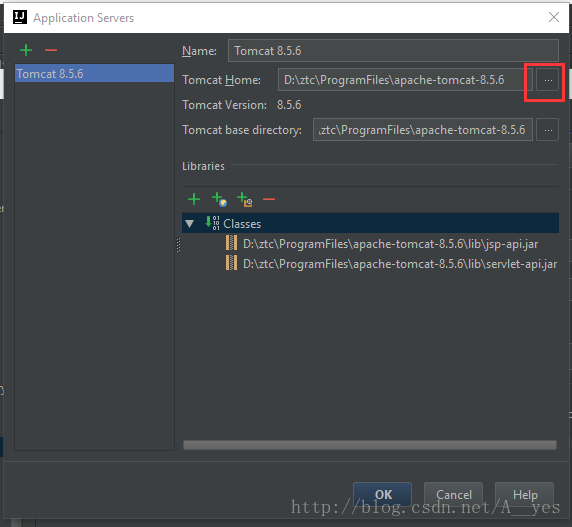This screenshot has height=527, width=572.
Task: Collapse the Classes tree node
Action: [x=189, y=224]
